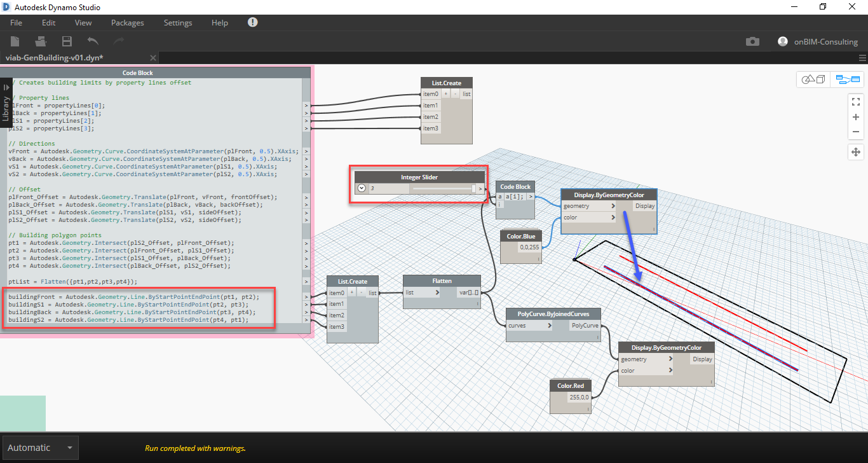Zoom to fit the graph view
The height and width of the screenshot is (463, 868).
(x=855, y=100)
